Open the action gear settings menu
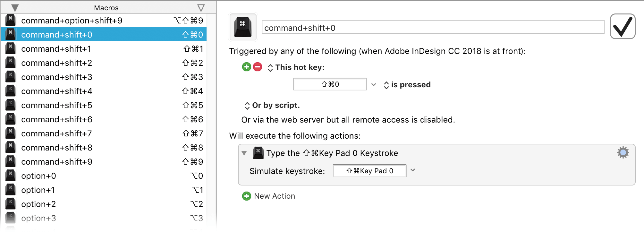 [623, 152]
